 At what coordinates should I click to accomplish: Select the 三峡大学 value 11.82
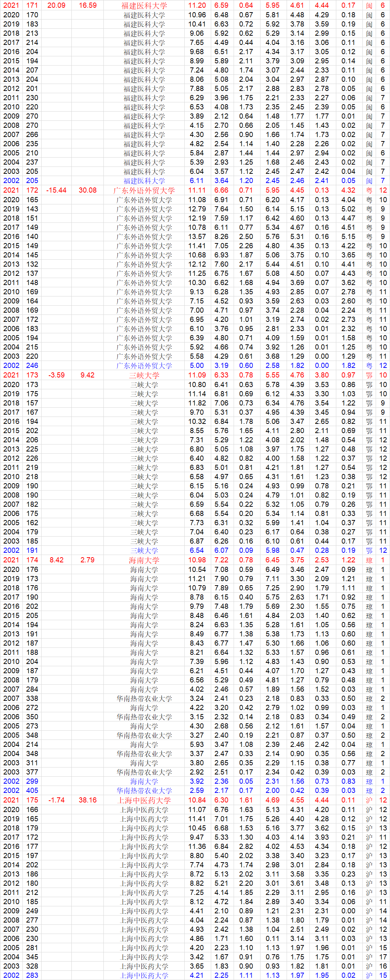point(197,403)
